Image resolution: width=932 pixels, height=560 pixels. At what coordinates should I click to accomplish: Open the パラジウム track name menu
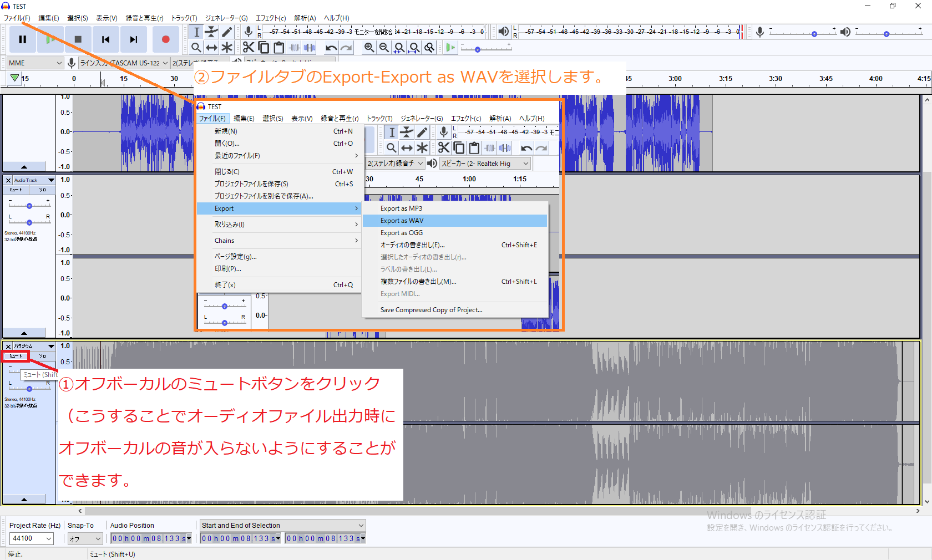33,346
